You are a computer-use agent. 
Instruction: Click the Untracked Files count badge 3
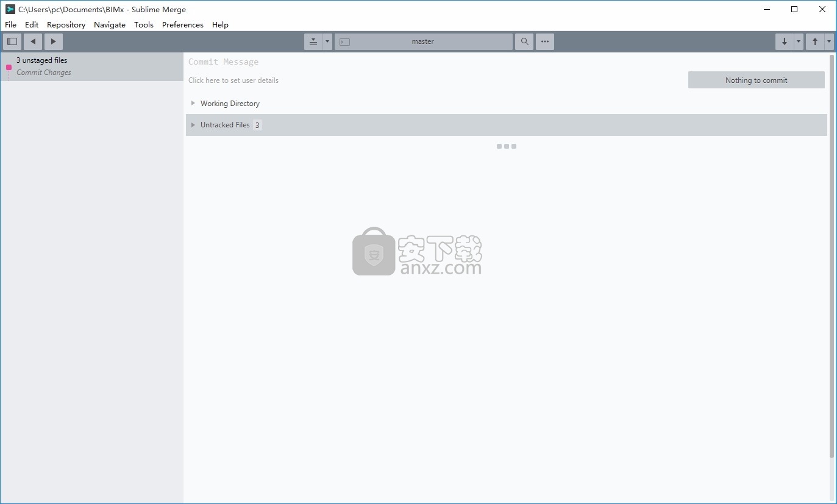click(257, 125)
